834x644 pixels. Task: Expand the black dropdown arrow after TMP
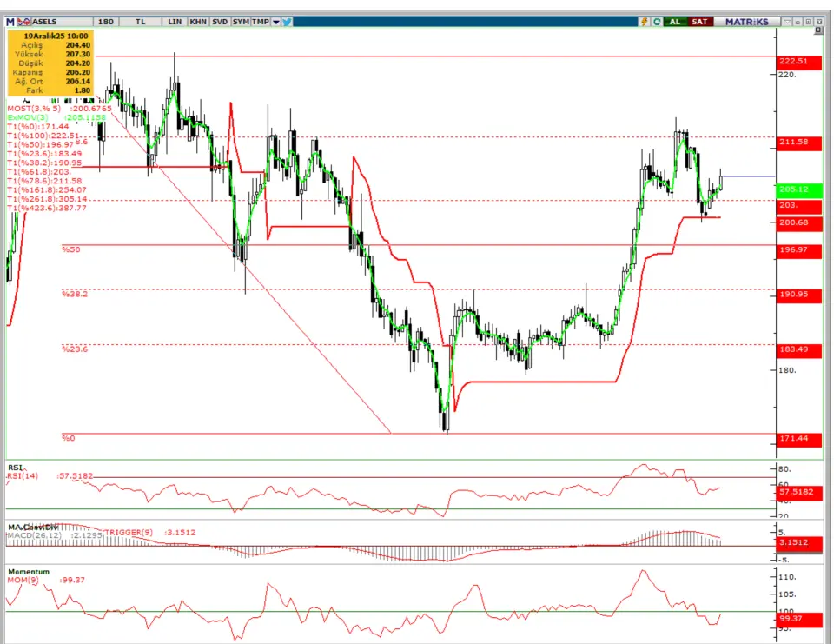(x=275, y=22)
